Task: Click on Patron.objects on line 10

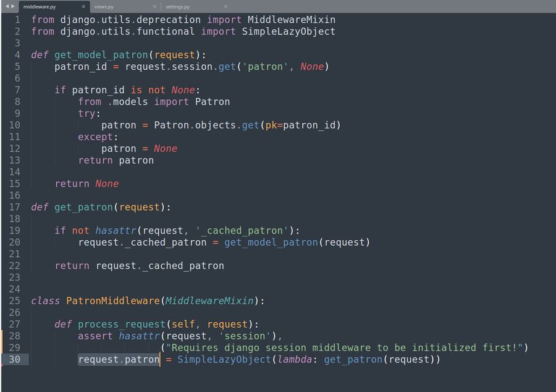Action: (x=195, y=125)
